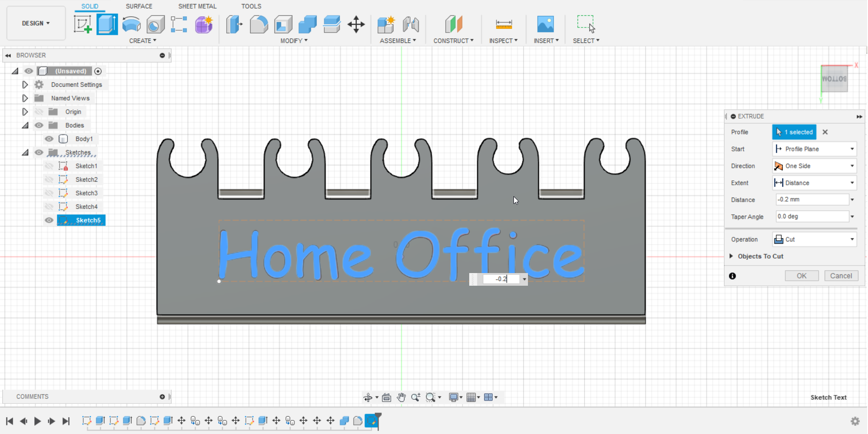This screenshot has width=868, height=434.
Task: Choose the Revolve tool
Action: click(x=131, y=24)
